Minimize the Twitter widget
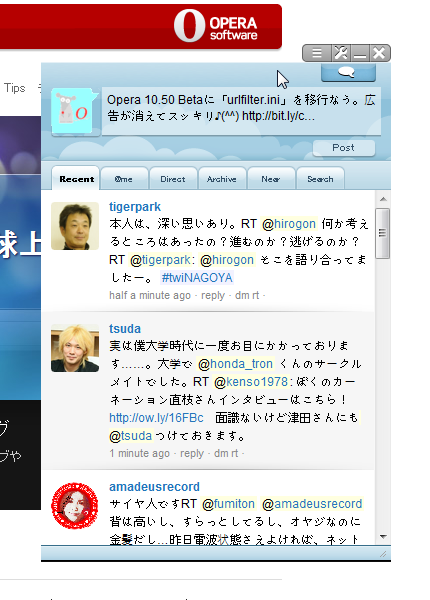 [360, 53]
